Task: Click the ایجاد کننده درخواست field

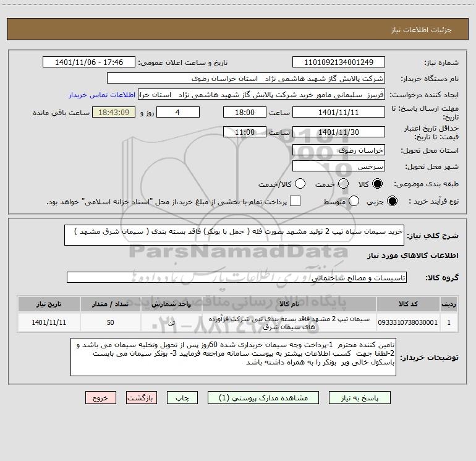Action: pos(261,95)
